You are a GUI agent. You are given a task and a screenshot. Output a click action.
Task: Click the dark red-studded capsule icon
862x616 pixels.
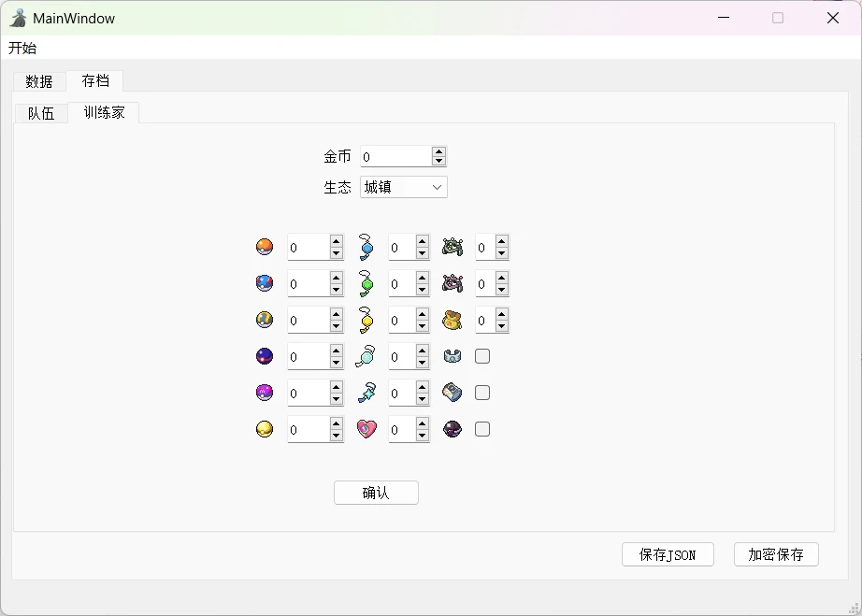pos(453,283)
